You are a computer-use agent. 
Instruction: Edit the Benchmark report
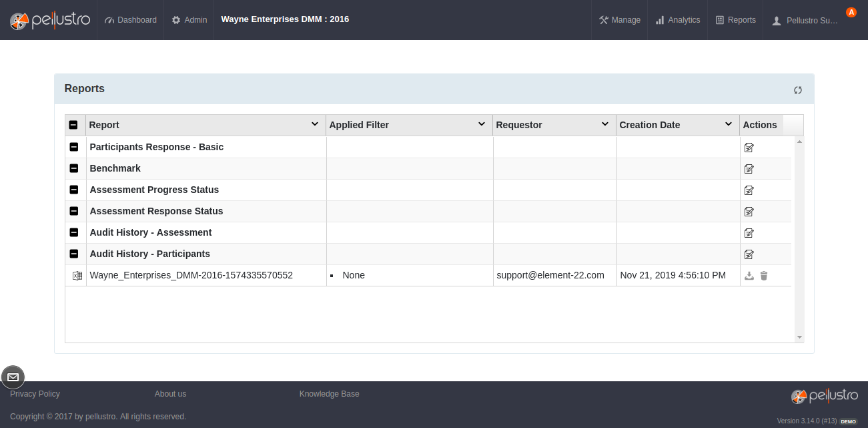click(749, 169)
